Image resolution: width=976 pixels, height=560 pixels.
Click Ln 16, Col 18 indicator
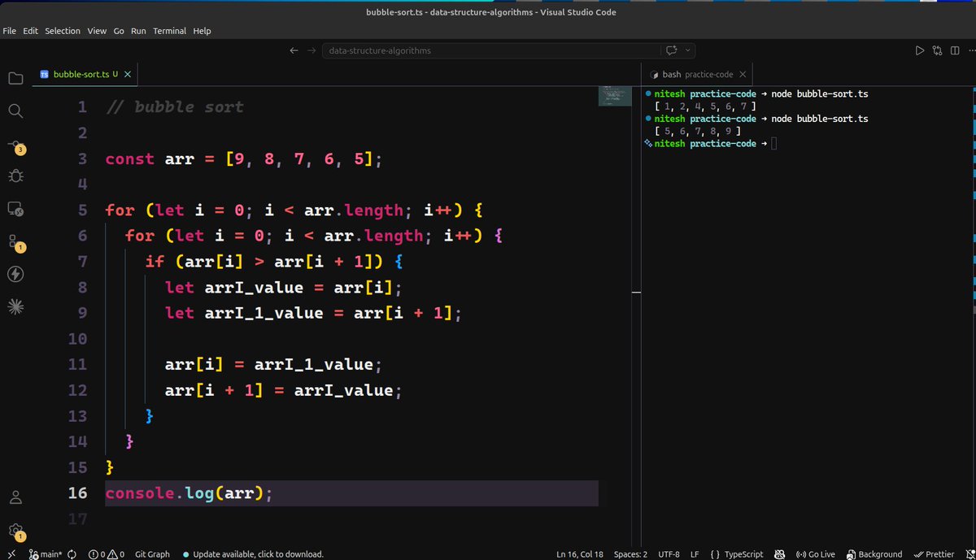coord(579,553)
